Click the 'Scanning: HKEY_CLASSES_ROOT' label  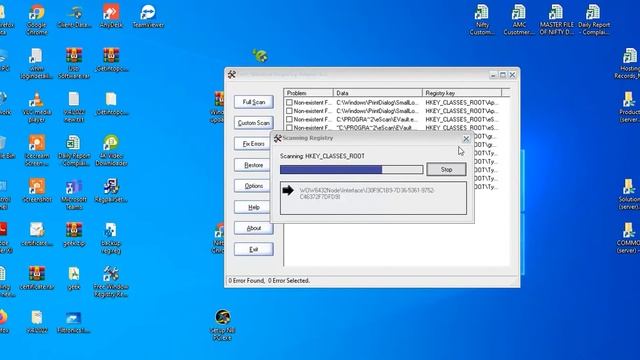click(x=322, y=156)
